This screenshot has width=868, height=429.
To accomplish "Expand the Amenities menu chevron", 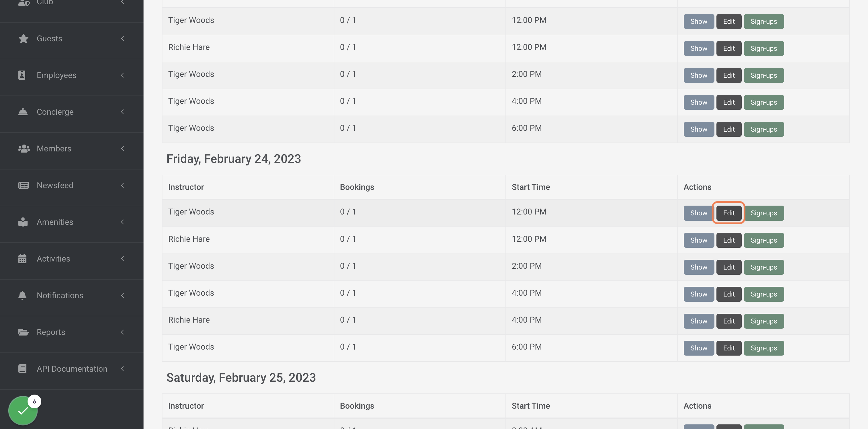I will (122, 222).
